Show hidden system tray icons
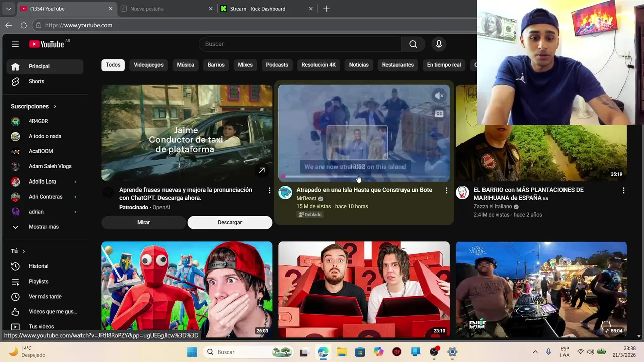The width and height of the screenshot is (644, 362). point(535,352)
